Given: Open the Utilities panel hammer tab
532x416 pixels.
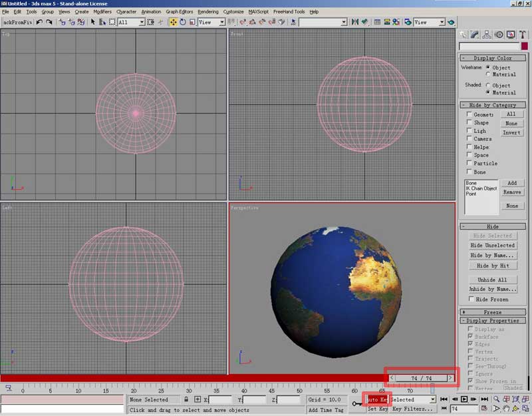Looking at the screenshot, I should click(523, 35).
